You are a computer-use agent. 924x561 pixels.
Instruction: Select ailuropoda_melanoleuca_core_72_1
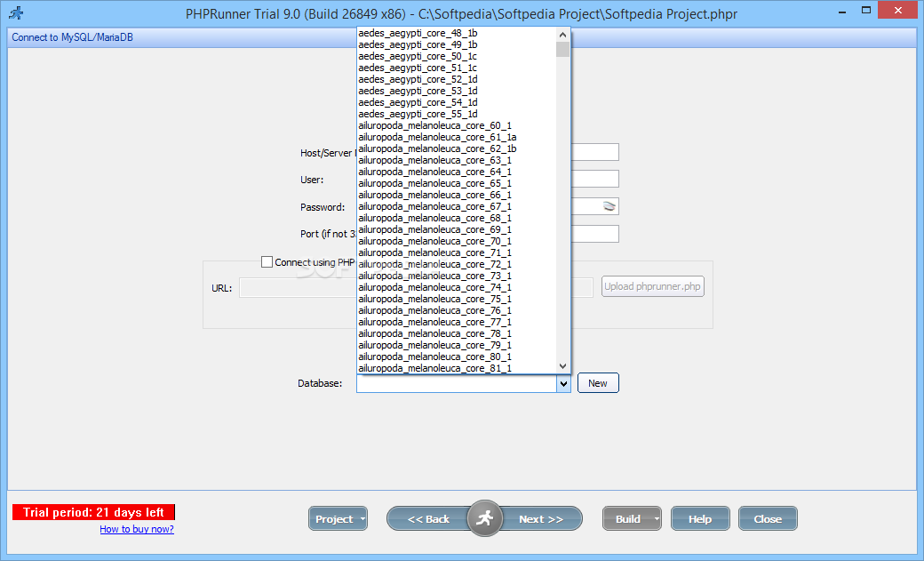click(456, 264)
